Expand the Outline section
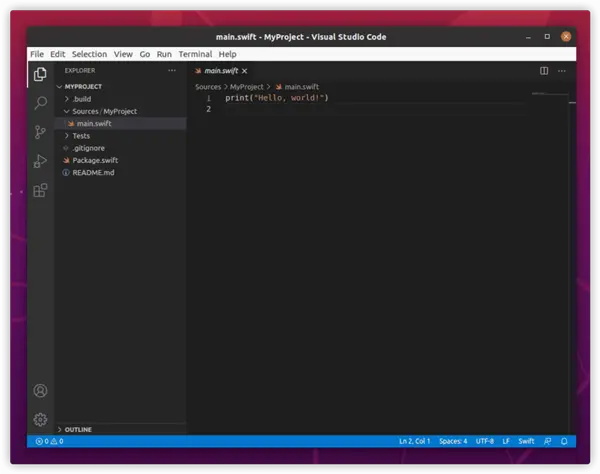600x474 pixels. coord(78,429)
